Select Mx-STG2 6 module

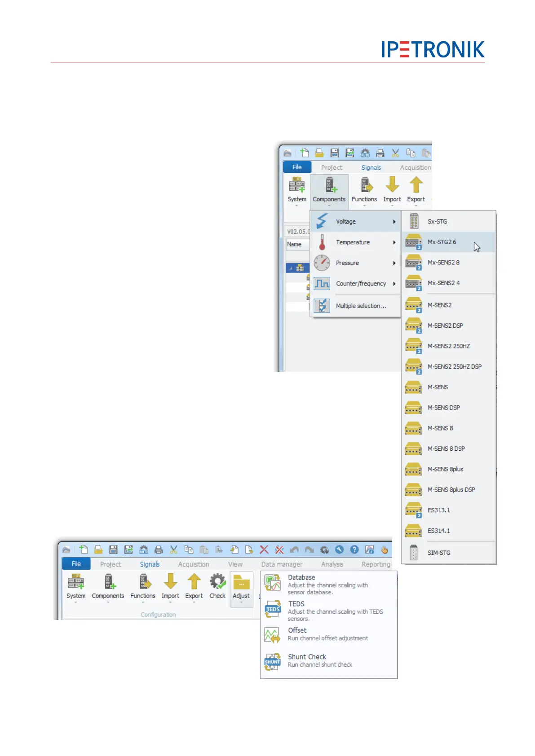pos(449,242)
